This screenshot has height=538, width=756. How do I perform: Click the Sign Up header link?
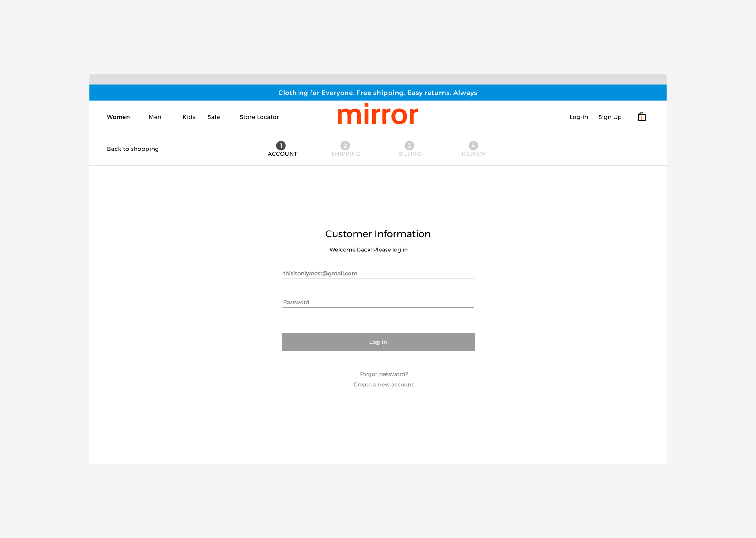pos(610,117)
